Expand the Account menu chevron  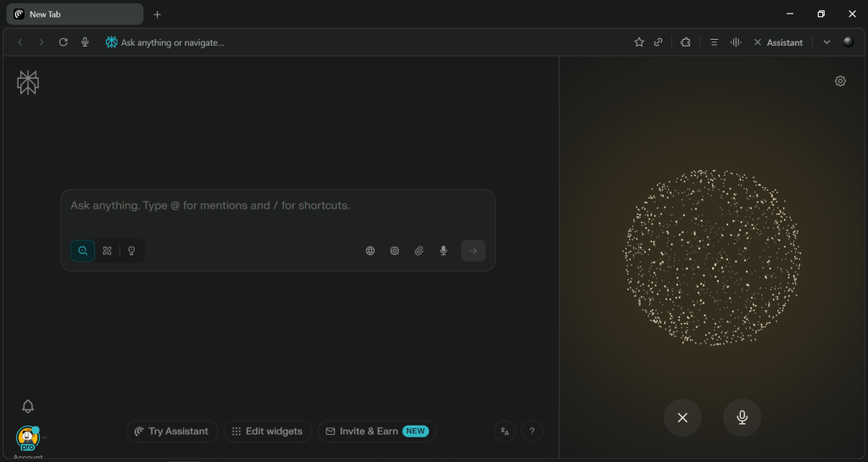pos(45,437)
